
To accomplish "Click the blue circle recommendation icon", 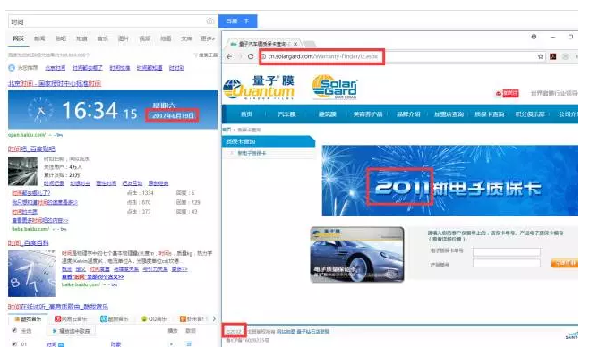I will pyautogui.click(x=12, y=68).
